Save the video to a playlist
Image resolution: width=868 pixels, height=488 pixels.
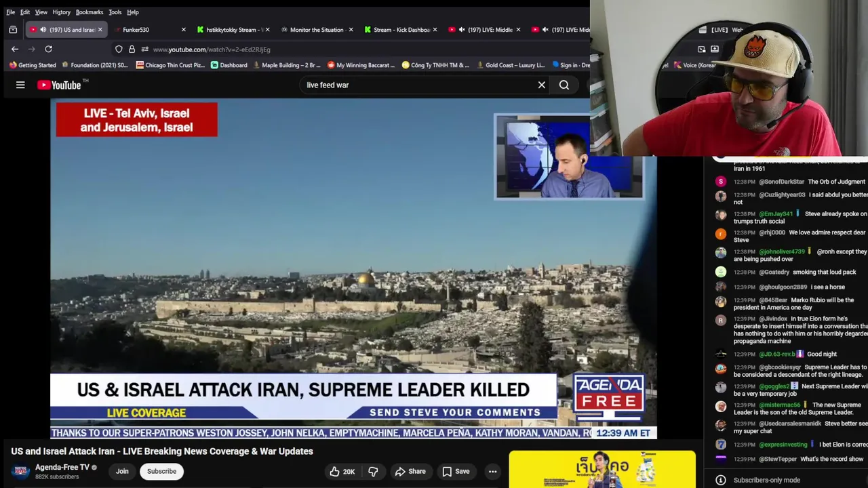pos(456,471)
